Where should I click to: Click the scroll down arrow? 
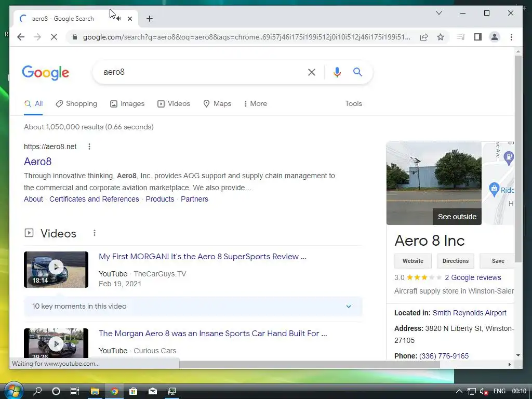point(518,355)
